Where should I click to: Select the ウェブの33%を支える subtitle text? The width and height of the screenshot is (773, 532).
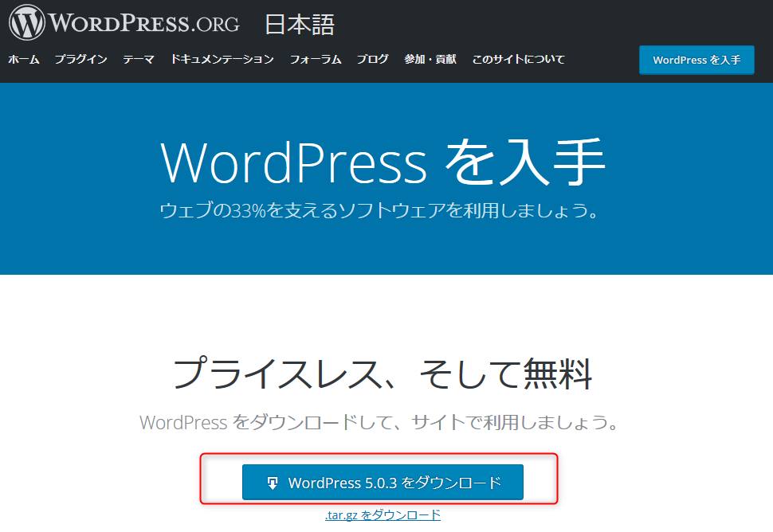379,211
